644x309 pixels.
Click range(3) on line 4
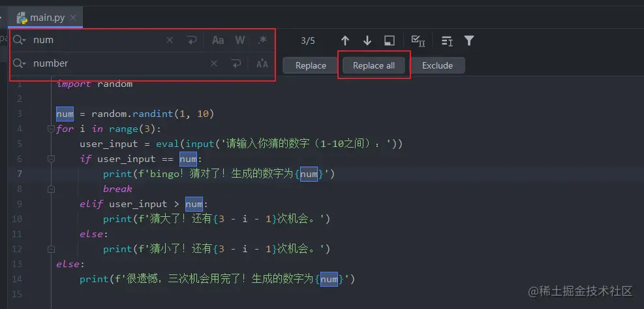pos(132,129)
